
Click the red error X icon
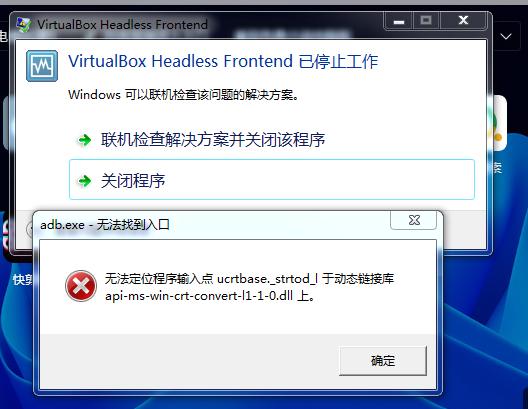coord(81,286)
